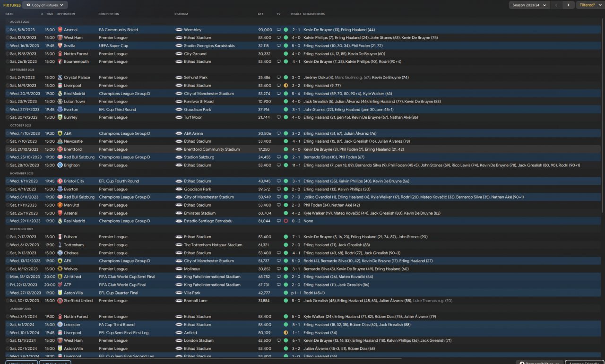Open the UEFA Super Cup competition link
Image resolution: width=605 pixels, height=364 pixels.
(113, 46)
